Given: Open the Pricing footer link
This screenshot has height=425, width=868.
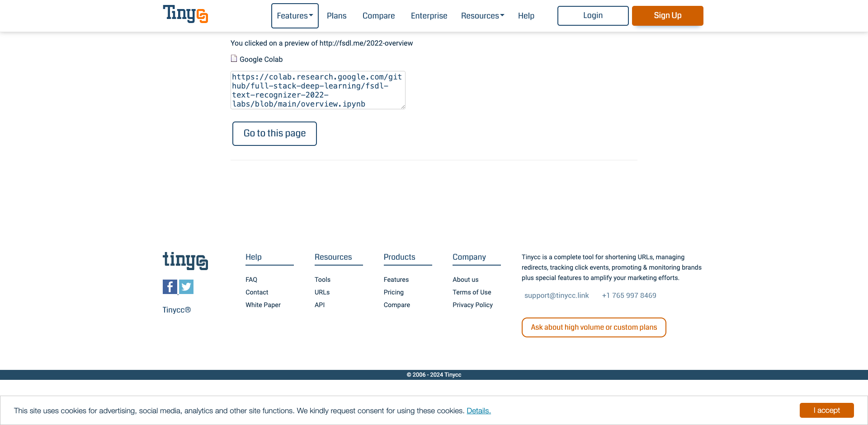Looking at the screenshot, I should [x=394, y=292].
